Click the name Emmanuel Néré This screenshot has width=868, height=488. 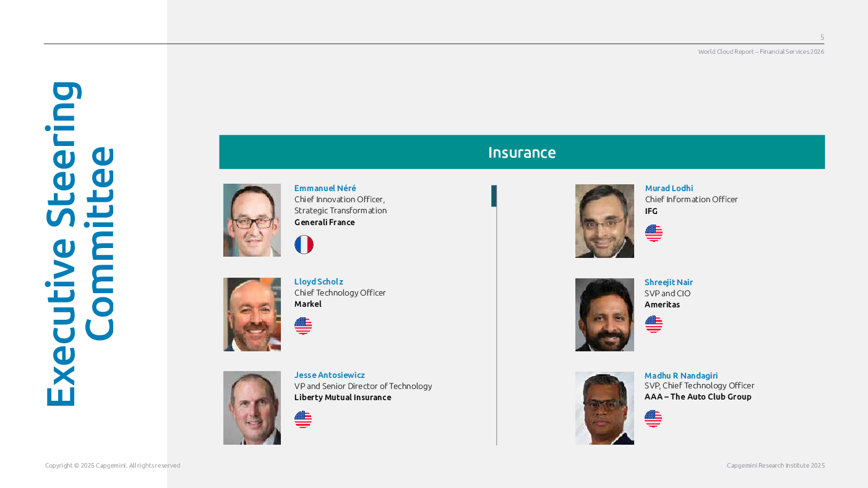(325, 188)
